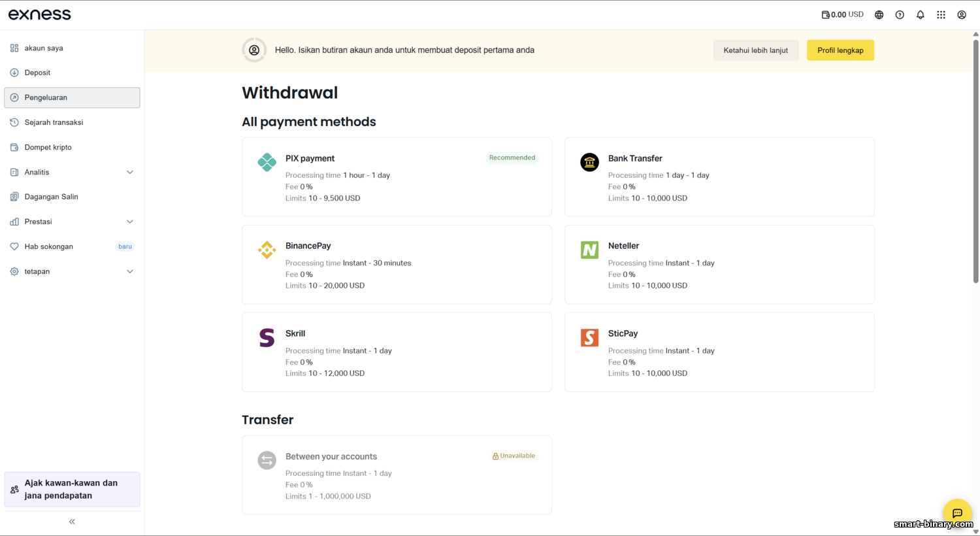Open Dagangan Salin
980x536 pixels.
(72, 197)
